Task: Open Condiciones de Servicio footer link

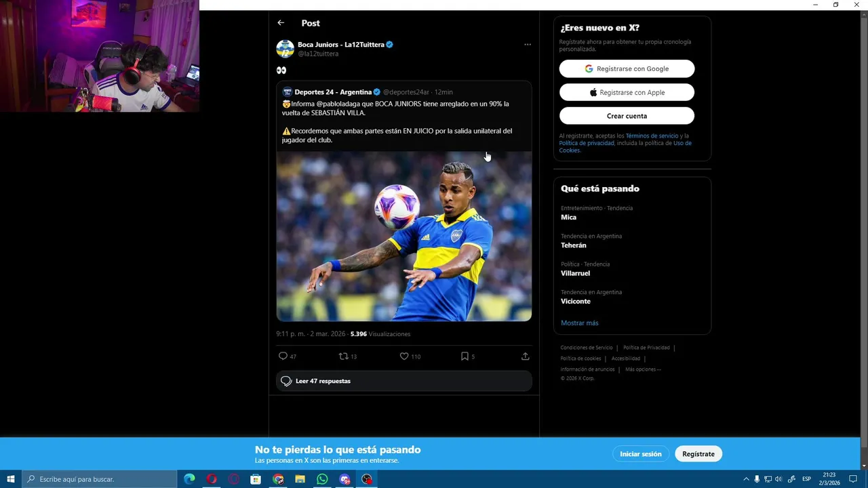Action: pyautogui.click(x=586, y=348)
